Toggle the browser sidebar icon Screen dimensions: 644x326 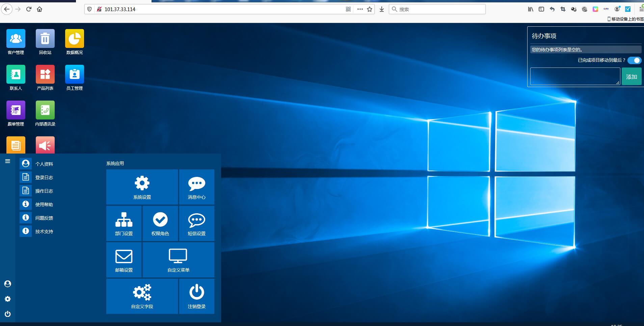point(541,9)
